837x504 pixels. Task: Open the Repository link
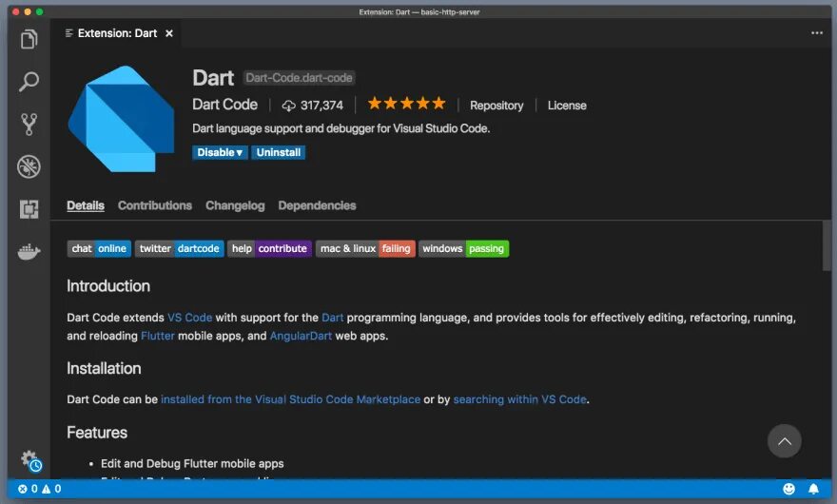(x=496, y=106)
